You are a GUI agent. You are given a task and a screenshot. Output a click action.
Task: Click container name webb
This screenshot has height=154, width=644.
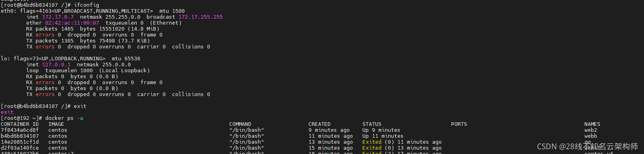pyautogui.click(x=591, y=136)
